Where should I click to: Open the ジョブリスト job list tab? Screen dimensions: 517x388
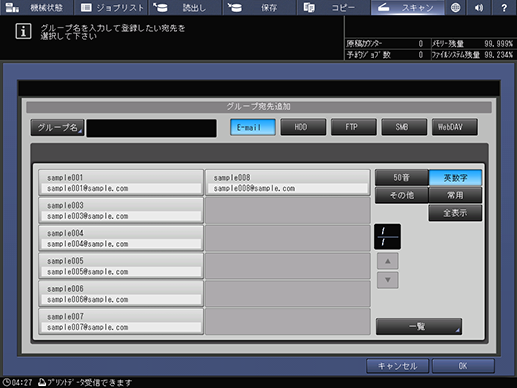point(111,7)
